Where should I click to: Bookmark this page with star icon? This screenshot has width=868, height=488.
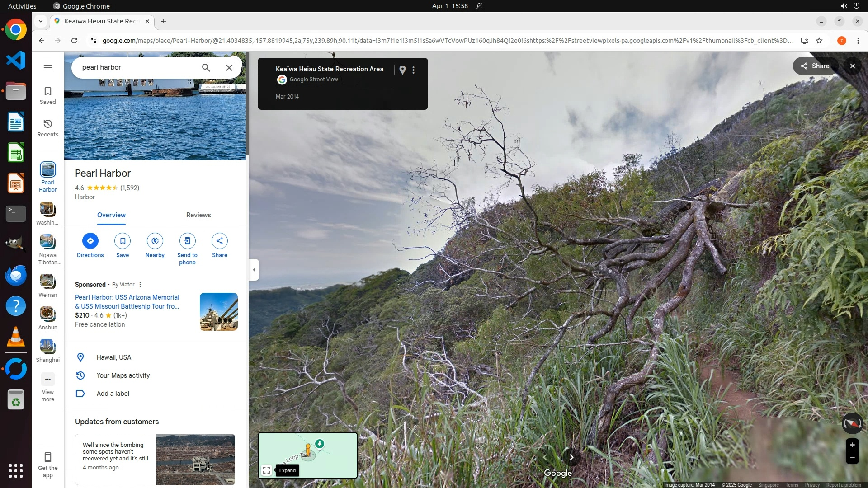click(x=819, y=41)
